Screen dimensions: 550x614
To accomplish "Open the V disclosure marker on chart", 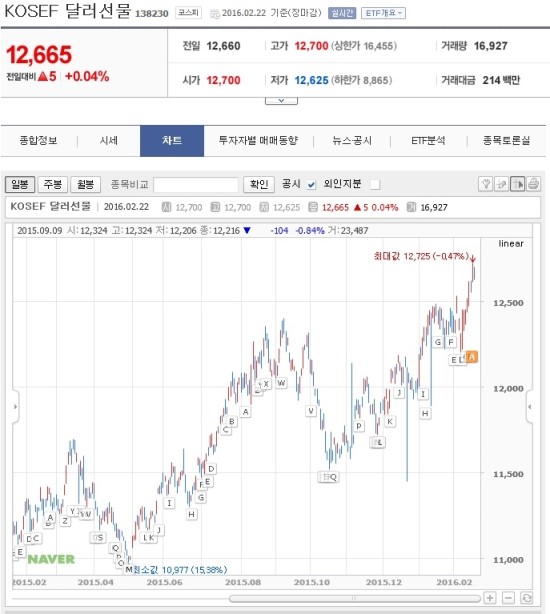I will point(311,411).
